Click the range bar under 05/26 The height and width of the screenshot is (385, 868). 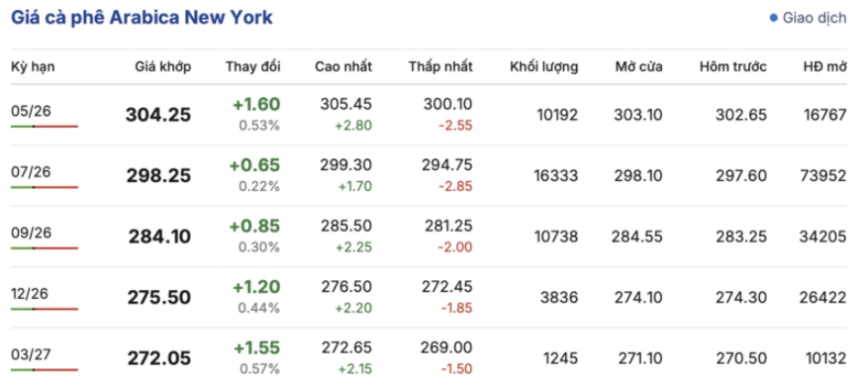click(x=45, y=127)
